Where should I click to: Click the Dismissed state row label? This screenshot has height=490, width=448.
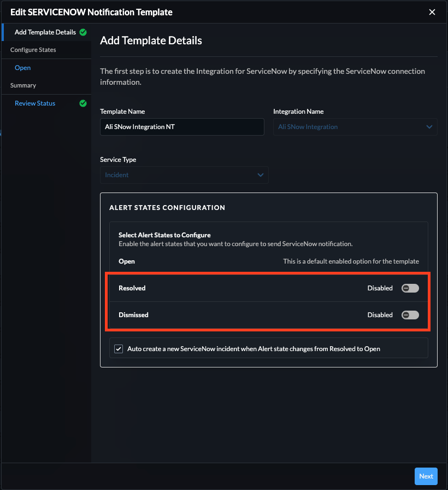click(133, 315)
